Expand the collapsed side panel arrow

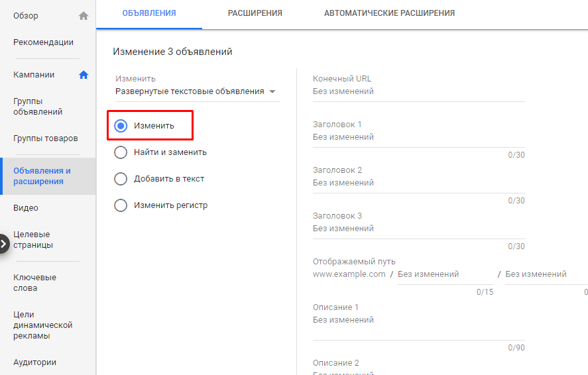(x=4, y=244)
